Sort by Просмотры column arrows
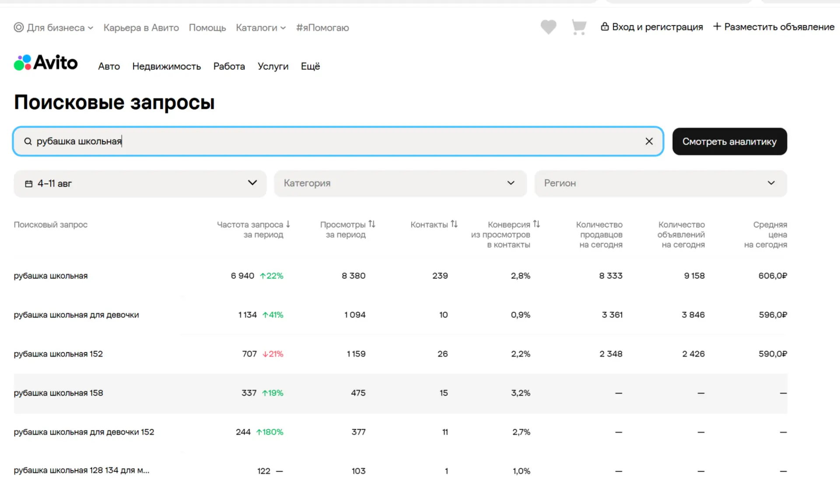 point(372,224)
